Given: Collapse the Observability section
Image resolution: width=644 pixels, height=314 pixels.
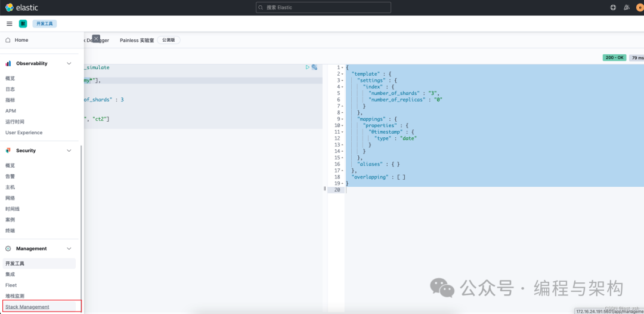Looking at the screenshot, I should (69, 63).
